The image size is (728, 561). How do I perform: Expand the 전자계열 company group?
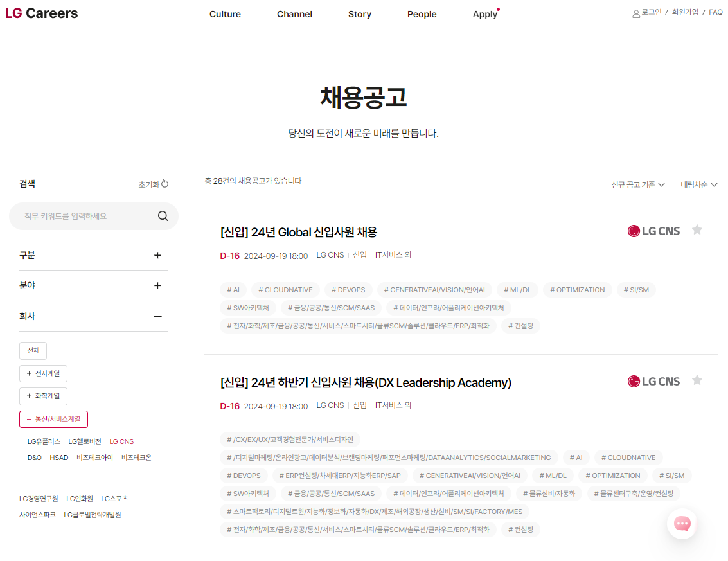pos(43,373)
